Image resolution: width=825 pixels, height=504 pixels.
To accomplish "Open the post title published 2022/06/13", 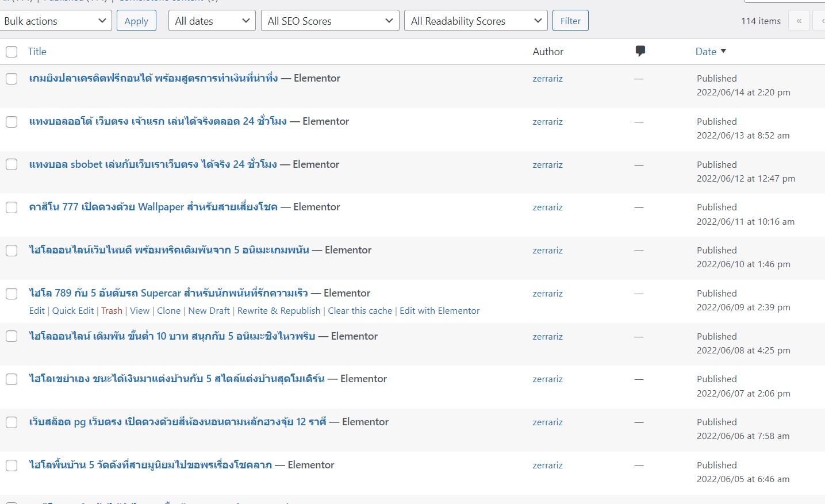I will [158, 121].
